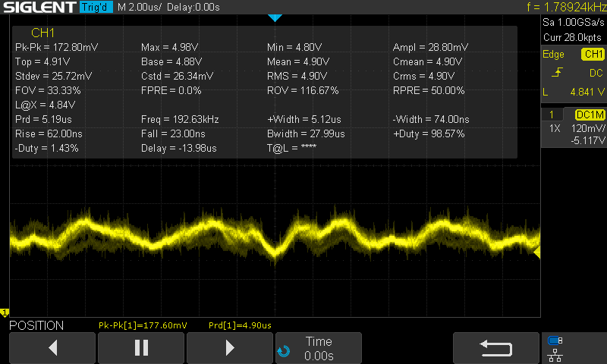Click the Sa 1.00GSa/s sample rate
Viewport: 607px width, 364px height.
[574, 22]
